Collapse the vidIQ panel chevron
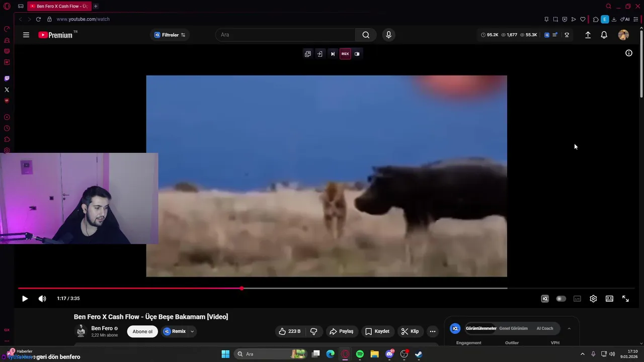This screenshot has height=362, width=644. 569,328
